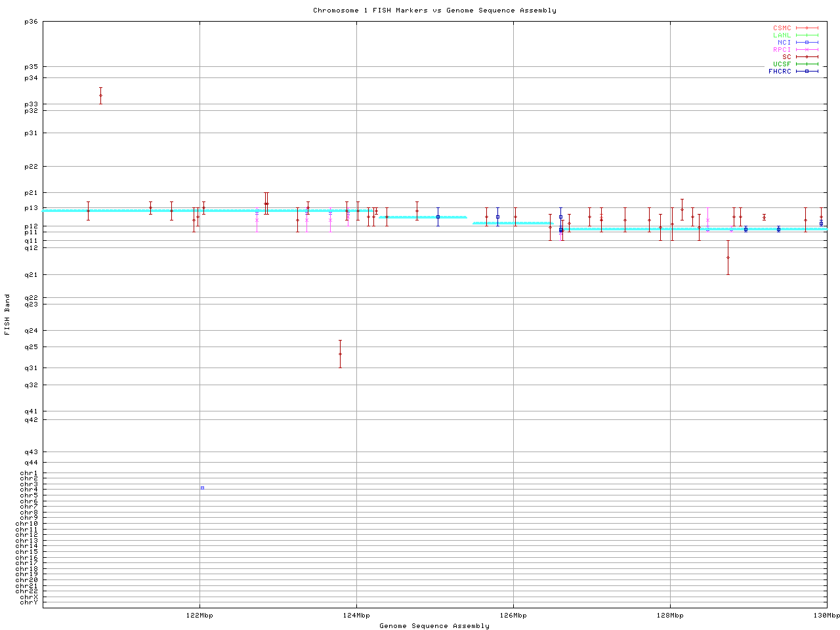The image size is (840, 630).
Task: Click the 'Genome Sequence Assembly' x-axis title
Action: click(x=434, y=626)
